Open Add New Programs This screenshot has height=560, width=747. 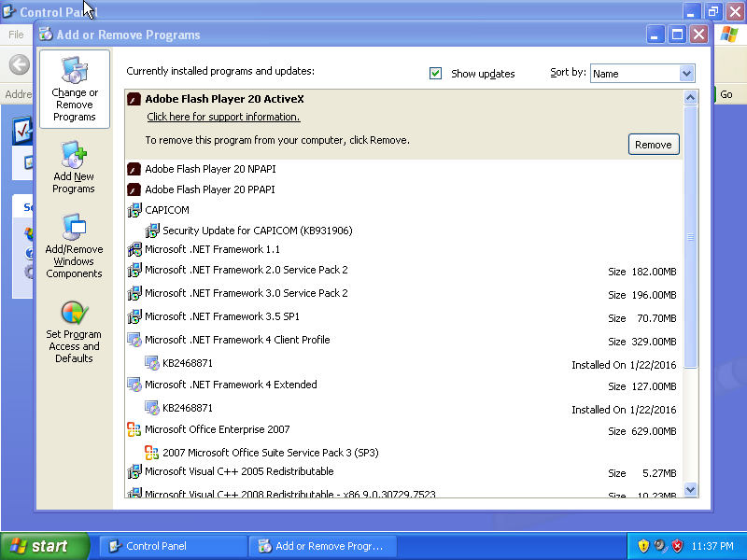(x=74, y=168)
